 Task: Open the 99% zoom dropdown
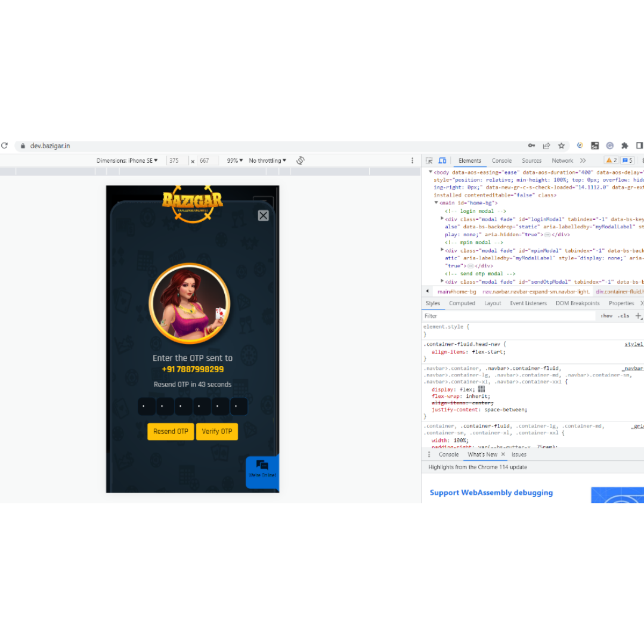[235, 160]
